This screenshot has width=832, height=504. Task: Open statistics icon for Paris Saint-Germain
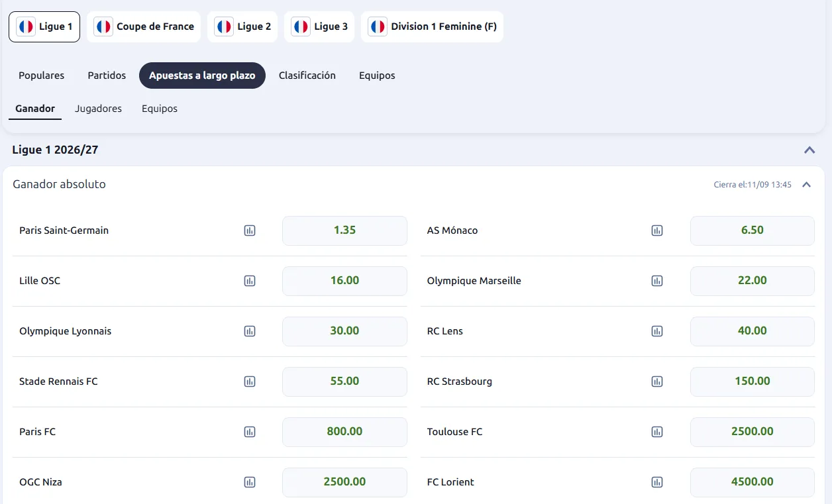pos(250,230)
